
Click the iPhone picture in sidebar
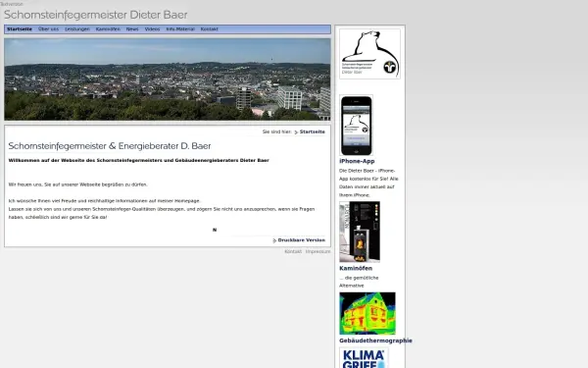[x=357, y=126]
